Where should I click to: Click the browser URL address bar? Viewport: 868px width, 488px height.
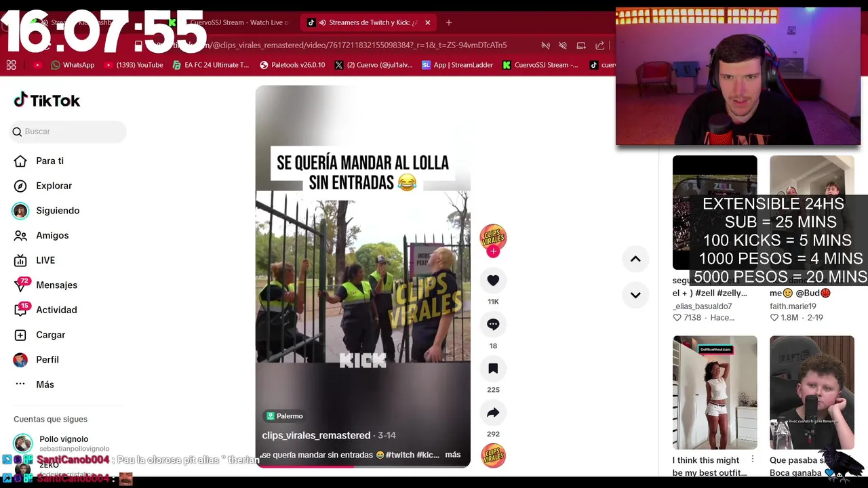point(339,45)
